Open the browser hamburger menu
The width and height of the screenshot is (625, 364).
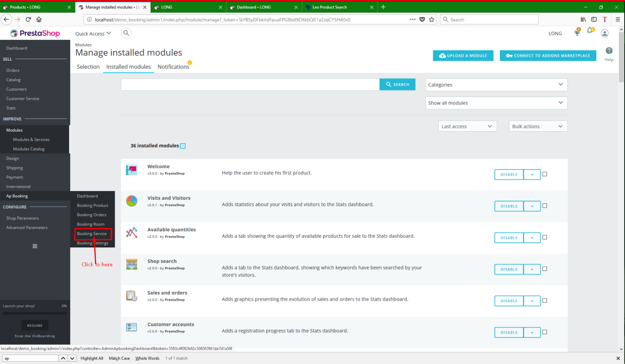(x=618, y=19)
